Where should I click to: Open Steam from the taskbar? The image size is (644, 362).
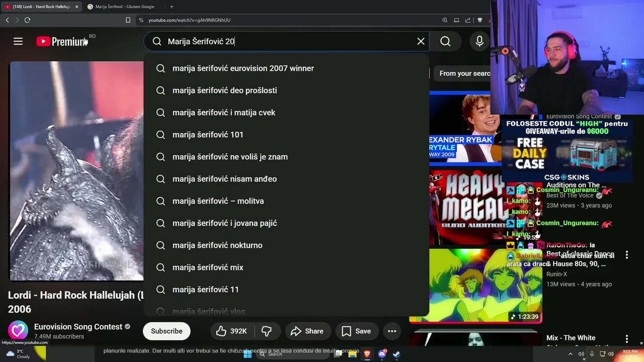396,354
